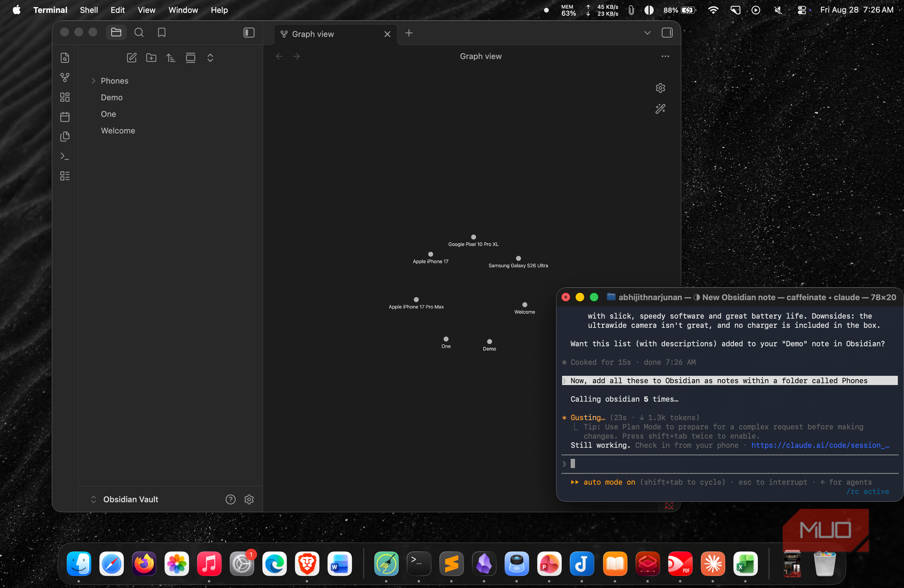Open Brave browser from the Dock
The width and height of the screenshot is (904, 588).
(307, 564)
